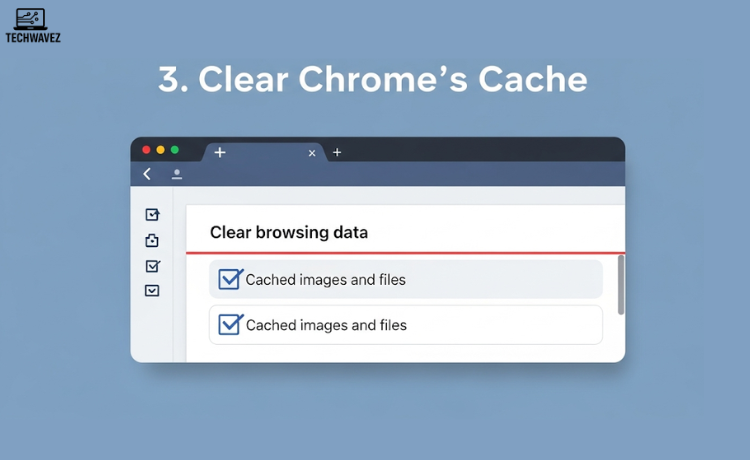Click the "3. Clear Chrome's Cache" title
Image resolution: width=750 pixels, height=460 pixels.
click(374, 81)
